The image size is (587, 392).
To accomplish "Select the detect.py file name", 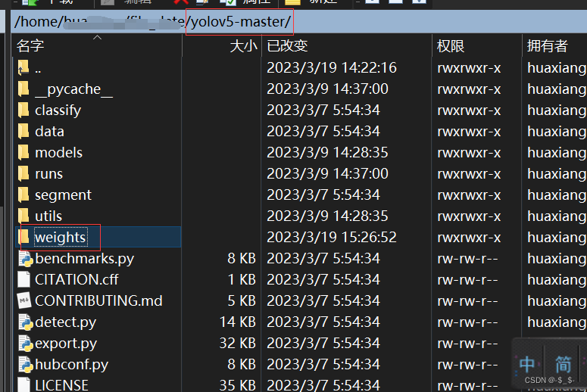I will [65, 322].
